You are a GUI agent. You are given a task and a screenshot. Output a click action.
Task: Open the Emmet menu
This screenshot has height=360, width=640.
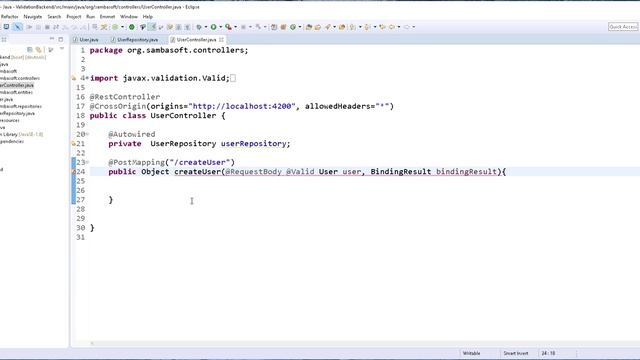107,17
